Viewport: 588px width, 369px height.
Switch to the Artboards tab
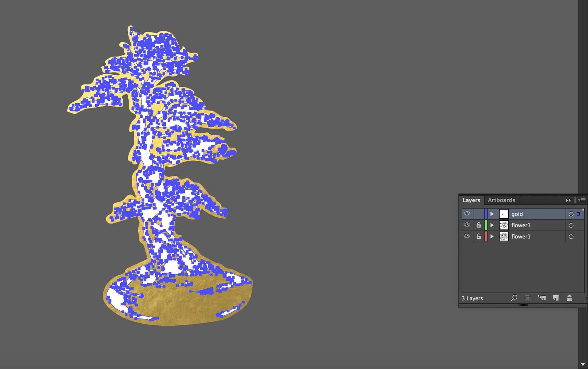501,200
